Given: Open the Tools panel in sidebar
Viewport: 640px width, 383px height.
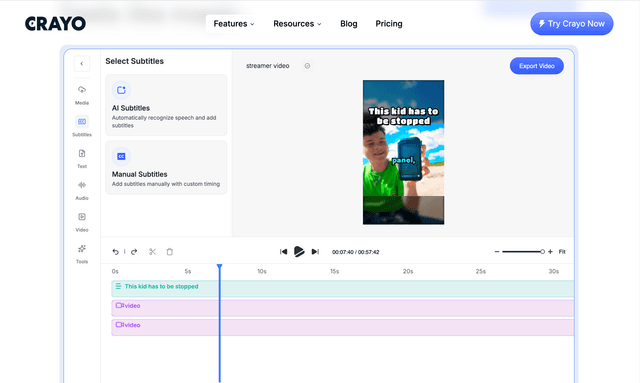Looking at the screenshot, I should pyautogui.click(x=82, y=254).
